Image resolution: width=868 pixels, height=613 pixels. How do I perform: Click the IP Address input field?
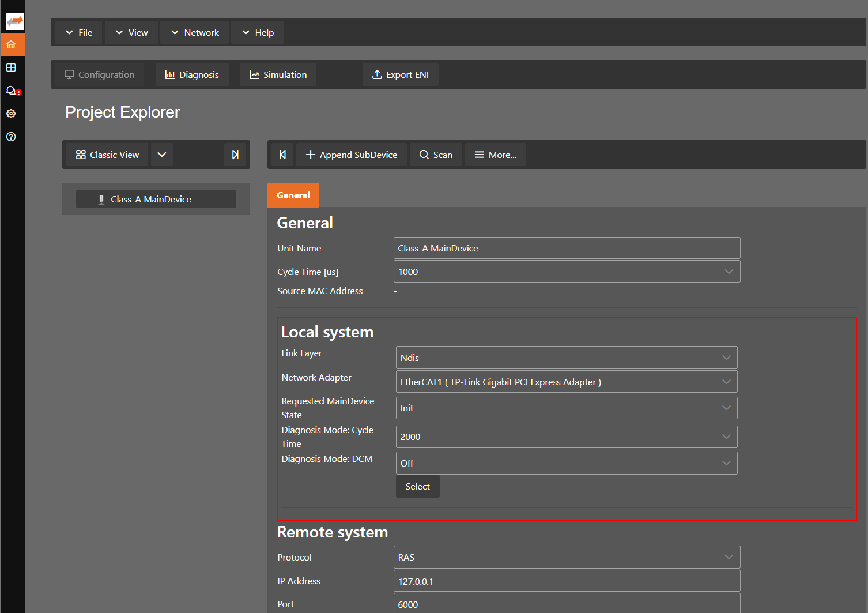pyautogui.click(x=567, y=581)
